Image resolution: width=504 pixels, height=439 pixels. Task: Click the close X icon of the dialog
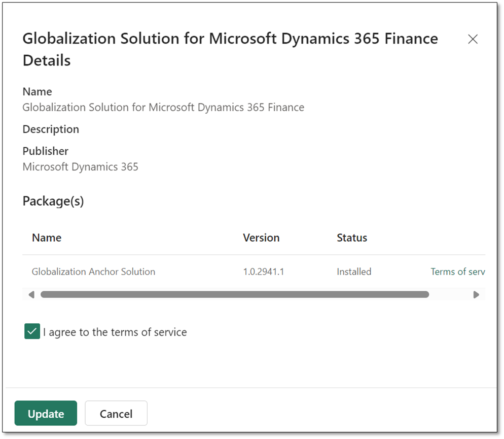(x=473, y=39)
